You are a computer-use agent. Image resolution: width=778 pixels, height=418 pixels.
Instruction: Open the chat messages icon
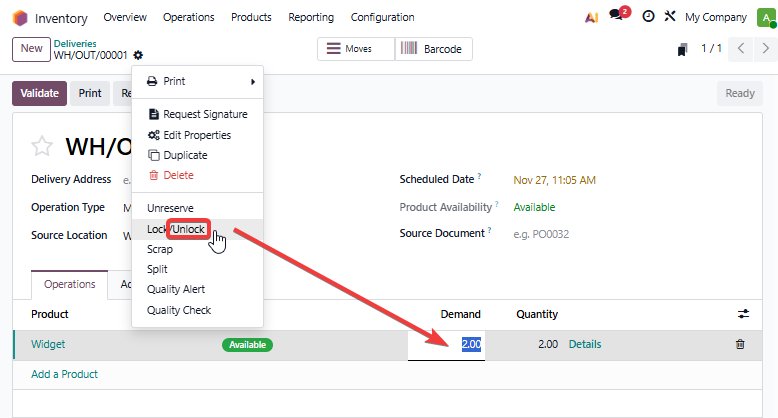click(618, 17)
